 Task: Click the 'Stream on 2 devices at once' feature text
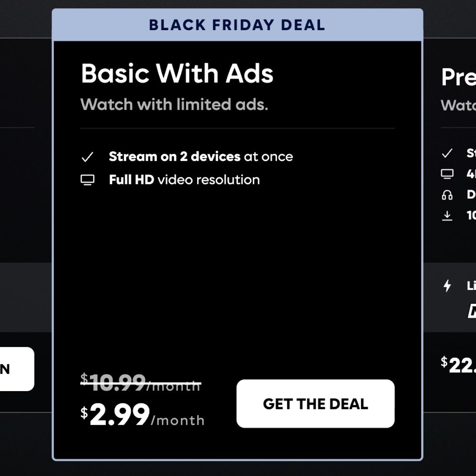pyautogui.click(x=201, y=157)
